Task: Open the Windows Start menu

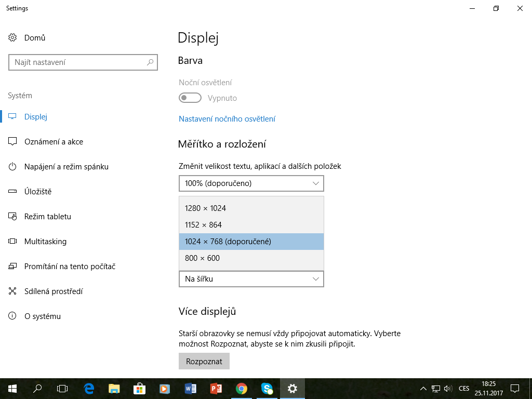Action: pos(12,389)
